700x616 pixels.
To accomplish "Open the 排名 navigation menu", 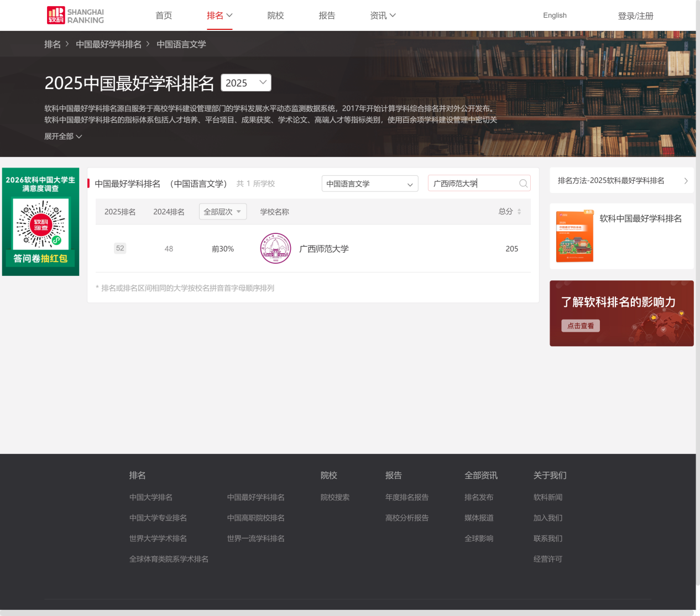I will coord(220,15).
